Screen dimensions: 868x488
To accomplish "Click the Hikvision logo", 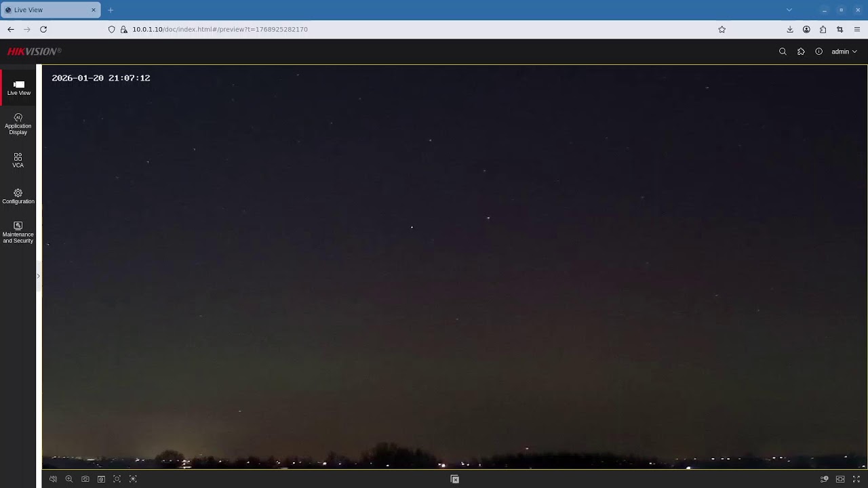I will [x=34, y=52].
